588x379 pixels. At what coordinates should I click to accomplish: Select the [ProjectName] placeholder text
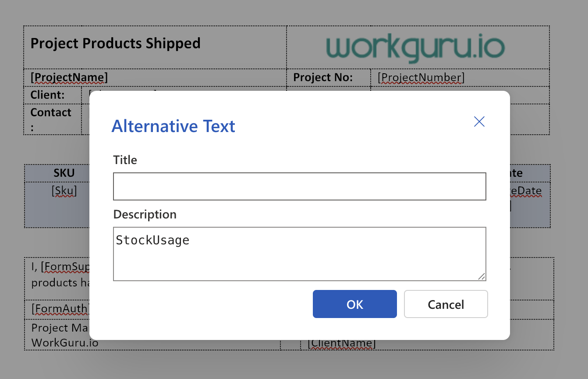click(69, 78)
